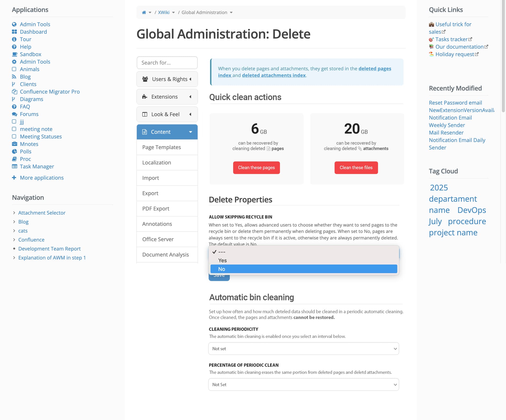Screen dimensions: 506x420
Task: Click the '2025' tag in Tag Cloud
Action: 439,188
